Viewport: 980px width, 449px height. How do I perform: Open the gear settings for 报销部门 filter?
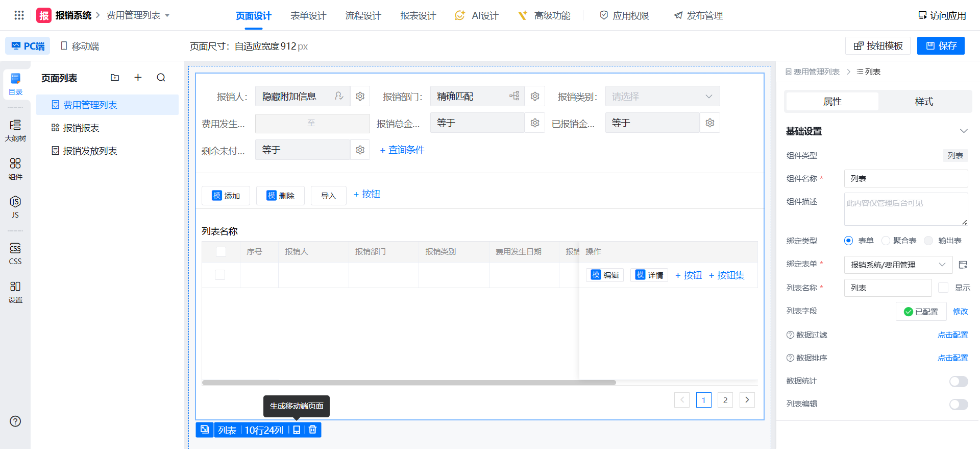pos(535,97)
